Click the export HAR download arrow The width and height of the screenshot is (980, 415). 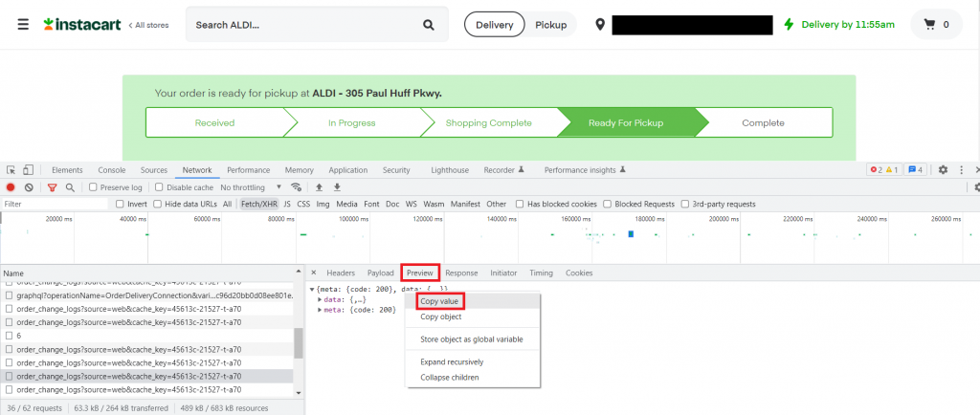coord(337,187)
